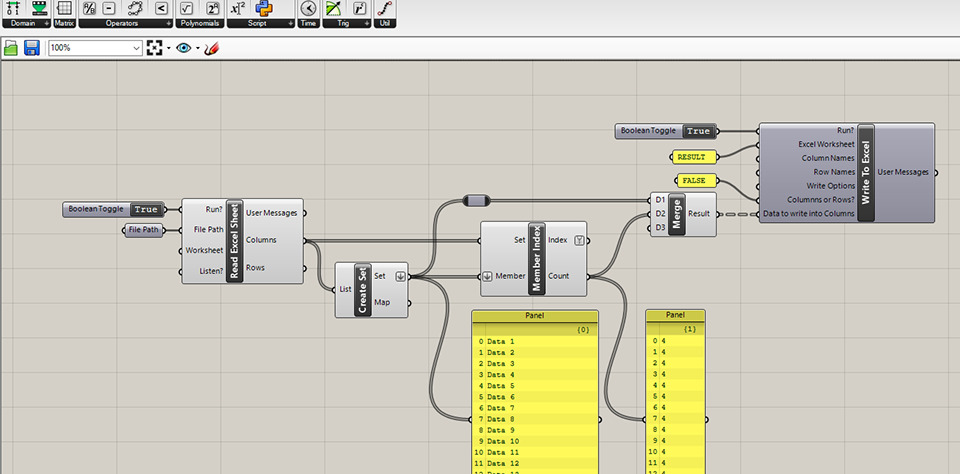Select the relay node on the top wire
The image size is (960, 474).
(476, 200)
